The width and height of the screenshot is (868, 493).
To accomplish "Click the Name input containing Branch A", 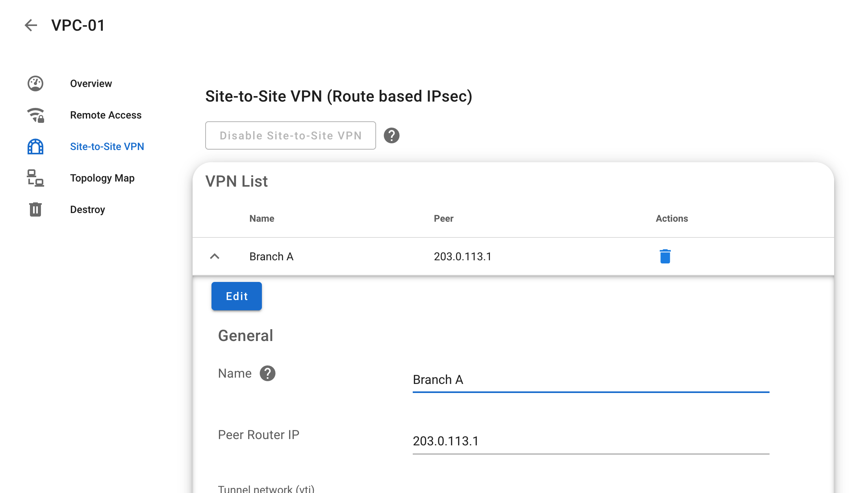I will pos(591,380).
